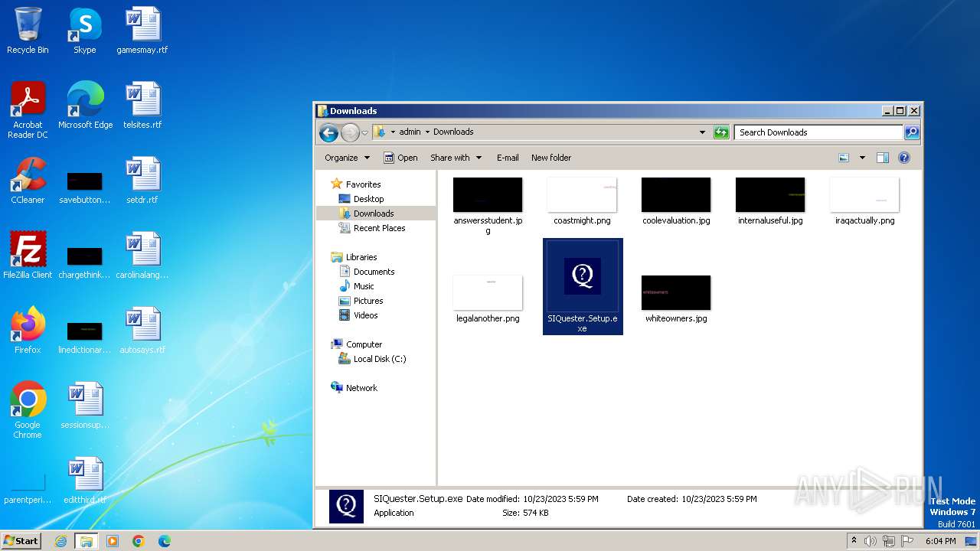Change view using the views icon
980x551 pixels.
coord(844,158)
